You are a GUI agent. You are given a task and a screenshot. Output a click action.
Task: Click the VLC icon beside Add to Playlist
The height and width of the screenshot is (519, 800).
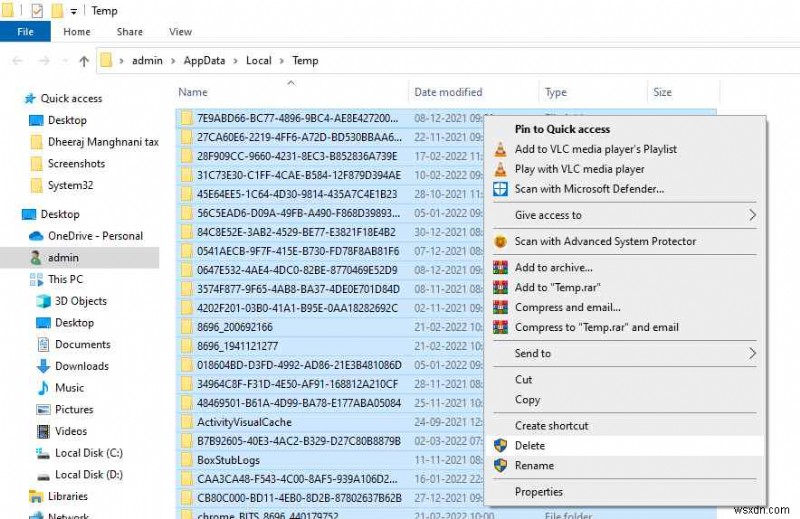[x=500, y=149]
